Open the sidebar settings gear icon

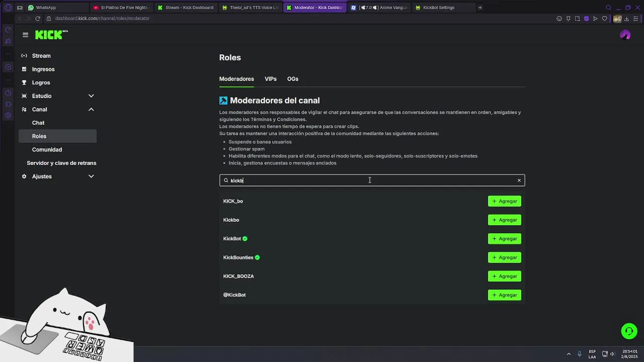pos(8,115)
